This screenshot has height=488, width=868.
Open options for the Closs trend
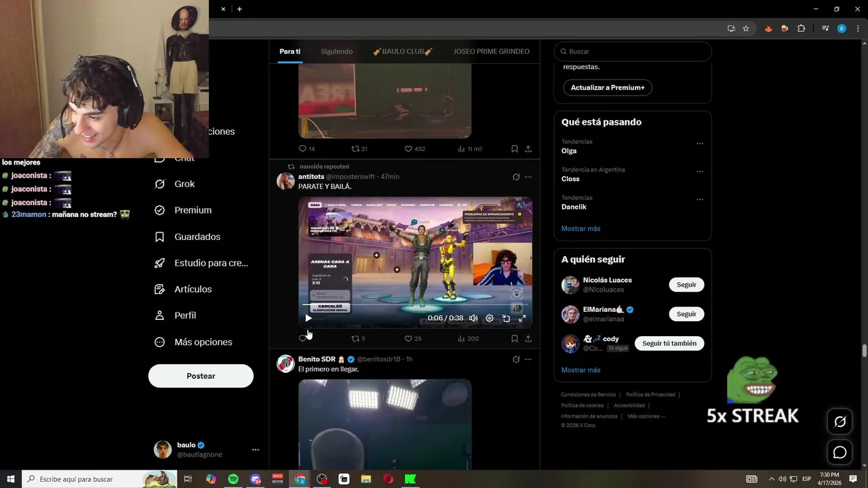pyautogui.click(x=700, y=171)
